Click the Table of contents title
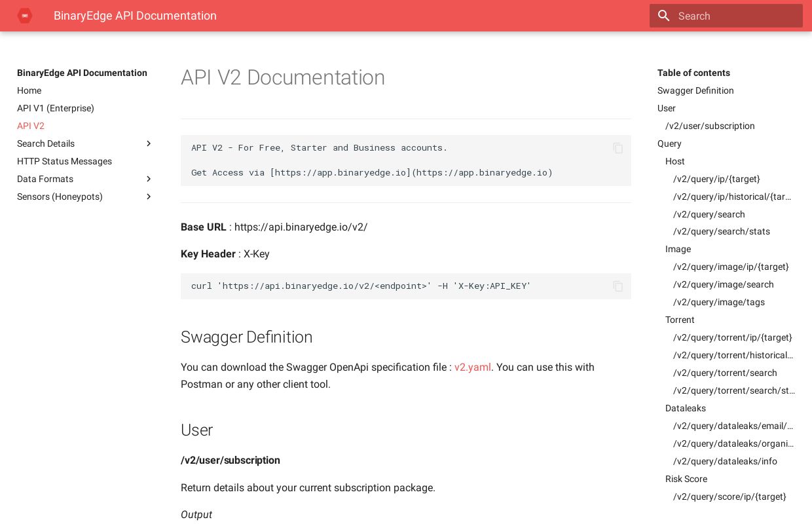Screen dimensions: 812x524 tap(693, 73)
